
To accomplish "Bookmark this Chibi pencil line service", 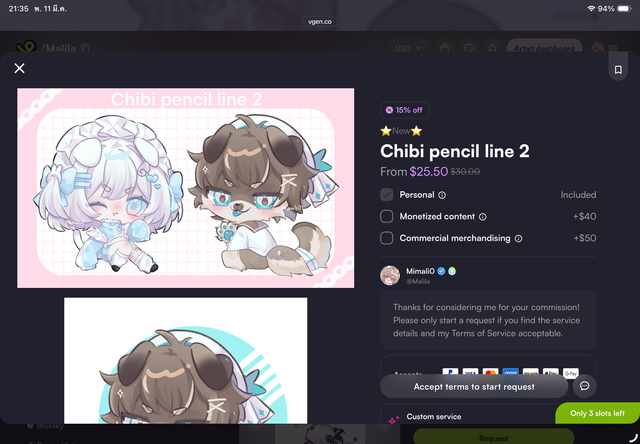I will point(618,69).
